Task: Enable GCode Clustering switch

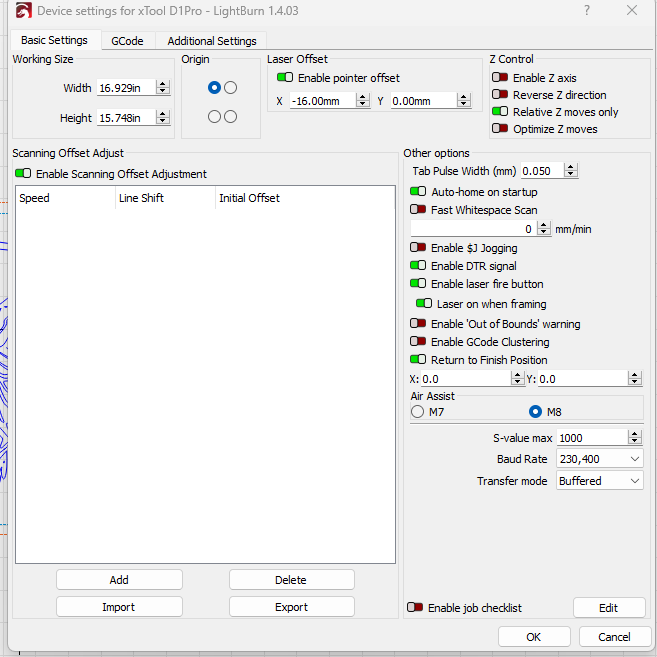Action: point(418,341)
